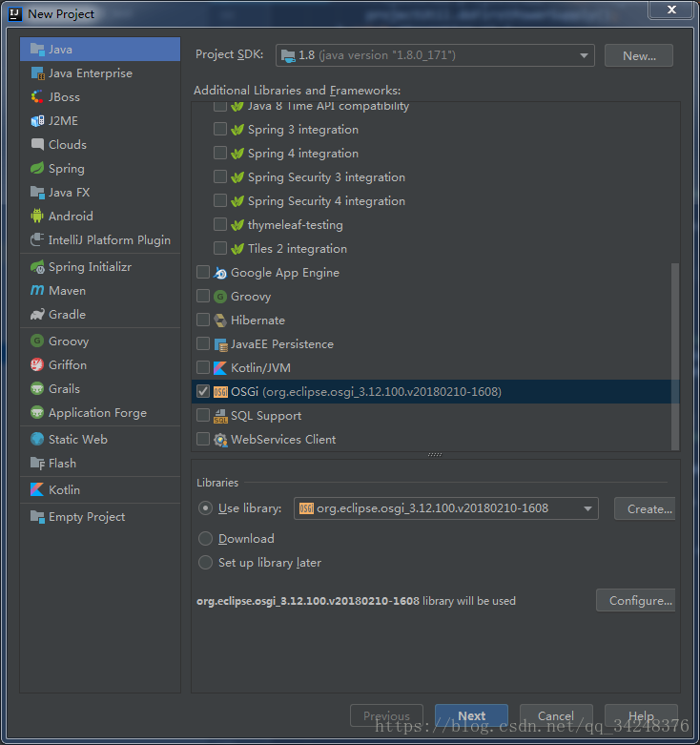The image size is (700, 745).
Task: Choose IntelliJ Platform Plugin icon
Action: coord(37,240)
